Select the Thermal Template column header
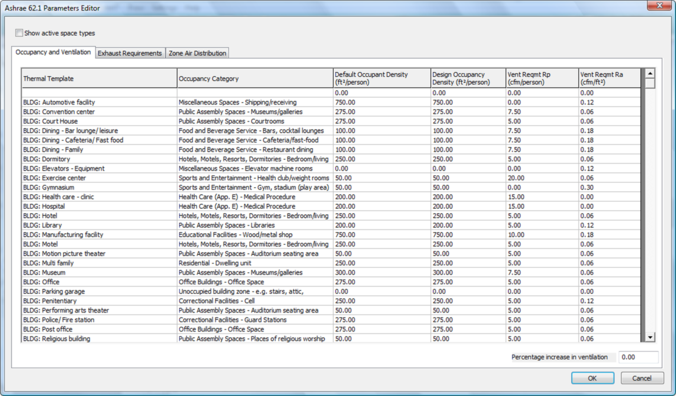This screenshot has height=396, width=676. 99,78
